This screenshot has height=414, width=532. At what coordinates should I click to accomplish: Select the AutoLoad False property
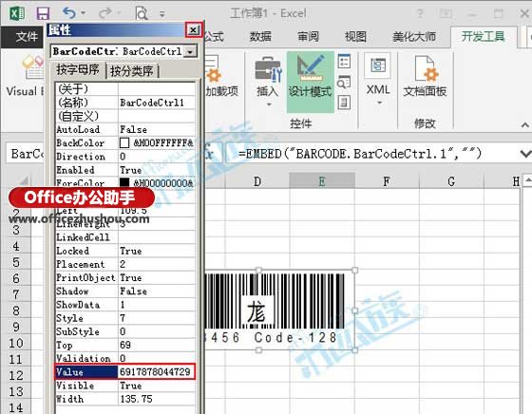[125, 129]
